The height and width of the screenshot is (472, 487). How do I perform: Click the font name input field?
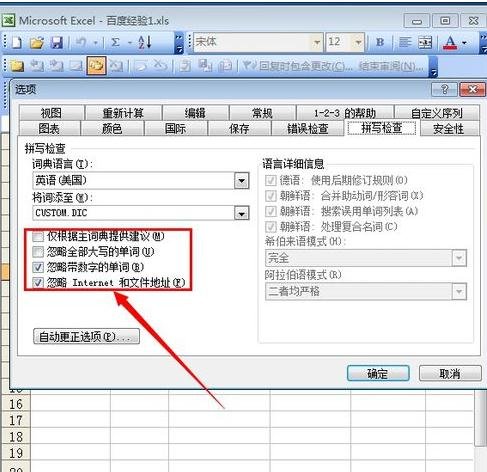pos(252,42)
